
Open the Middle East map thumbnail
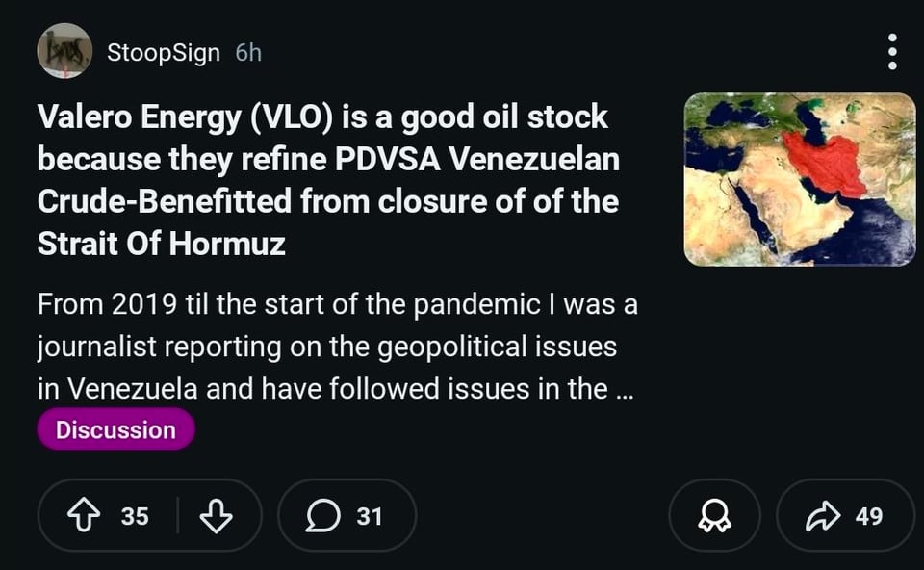tap(799, 179)
